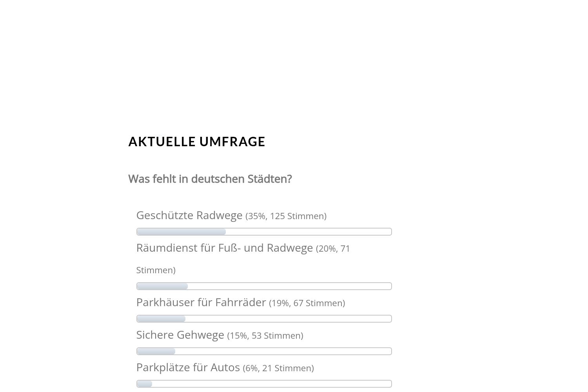This screenshot has width=588, height=392.
Task: Click the '35%, 125 Stimmen' vote count
Action: pyautogui.click(x=286, y=216)
